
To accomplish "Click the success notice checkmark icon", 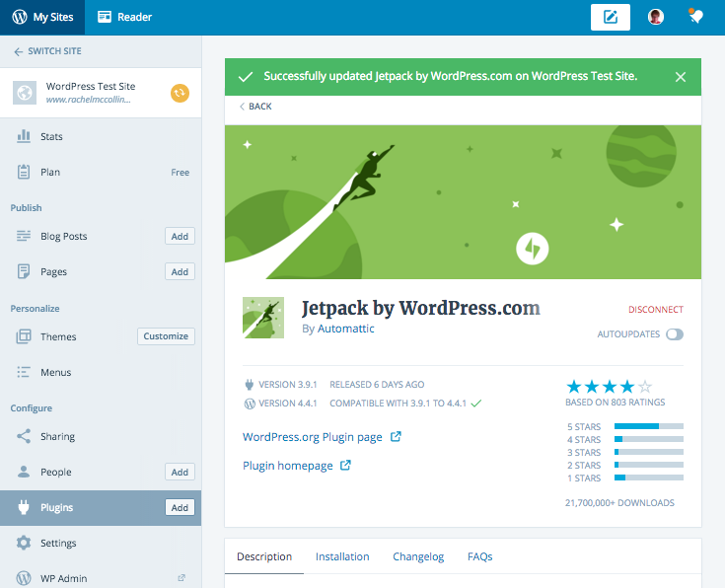I will [x=246, y=77].
